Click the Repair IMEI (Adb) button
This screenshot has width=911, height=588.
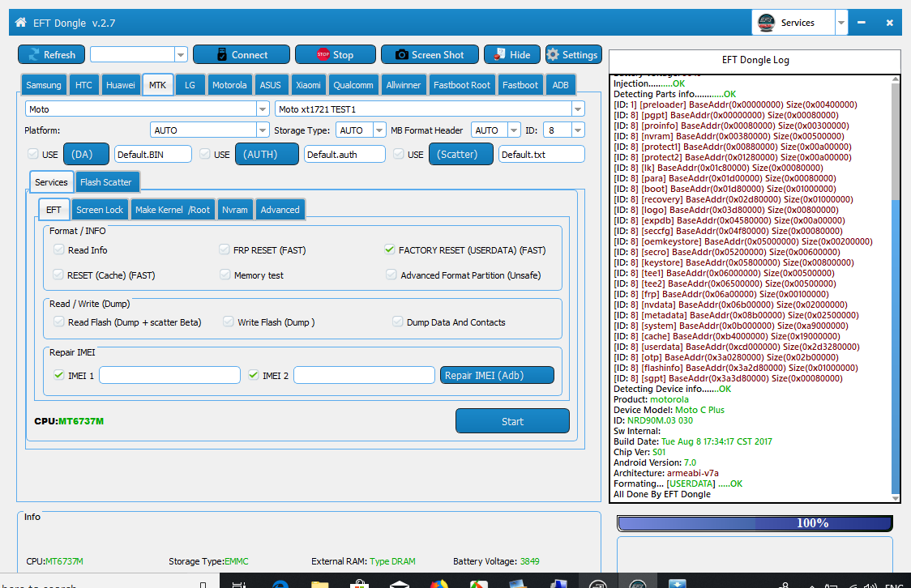click(x=497, y=375)
